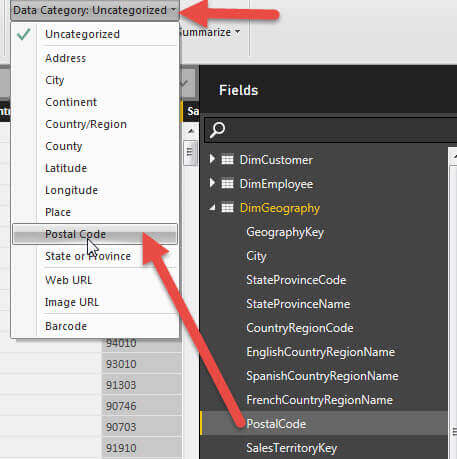Select the DimEmployee table name

276,184
